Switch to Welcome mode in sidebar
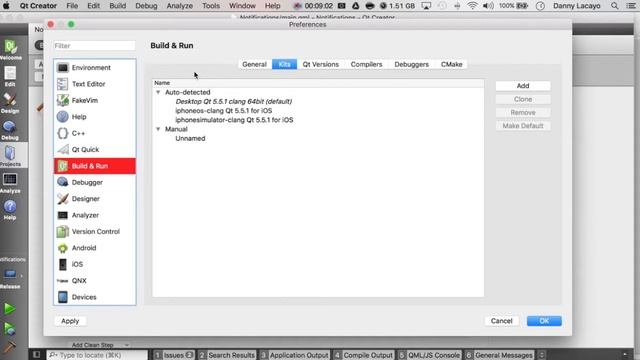Viewport: 640px width, 360px height. click(11, 50)
